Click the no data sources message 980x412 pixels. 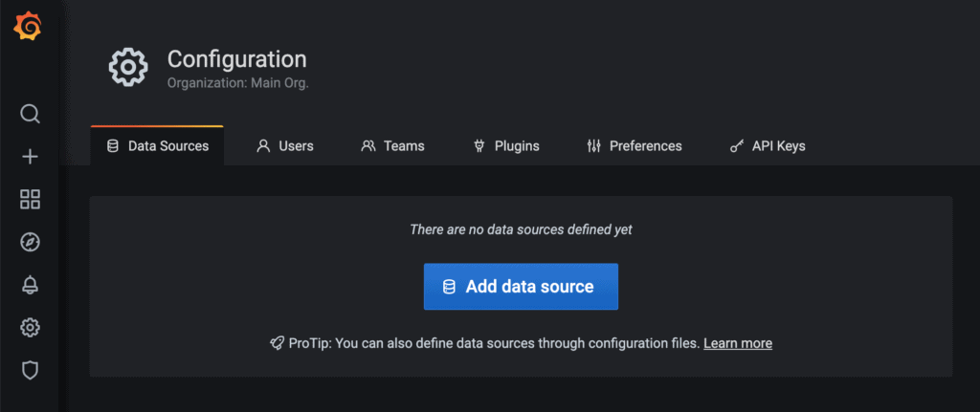pos(521,229)
